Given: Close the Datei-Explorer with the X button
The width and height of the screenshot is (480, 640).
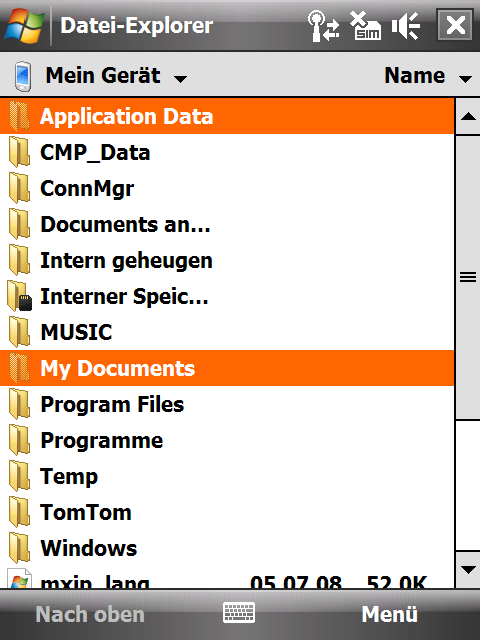Looking at the screenshot, I should 455,25.
